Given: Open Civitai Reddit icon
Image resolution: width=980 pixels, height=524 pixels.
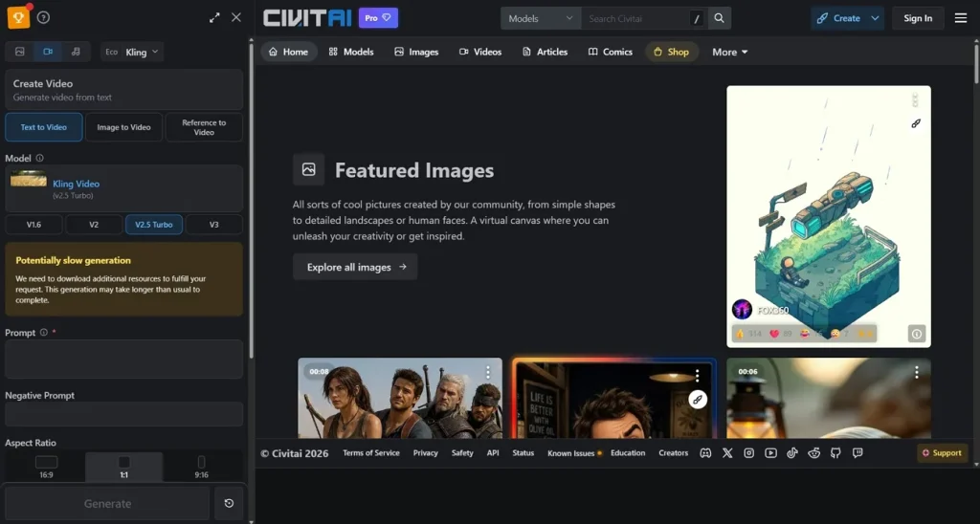Looking at the screenshot, I should [x=813, y=453].
